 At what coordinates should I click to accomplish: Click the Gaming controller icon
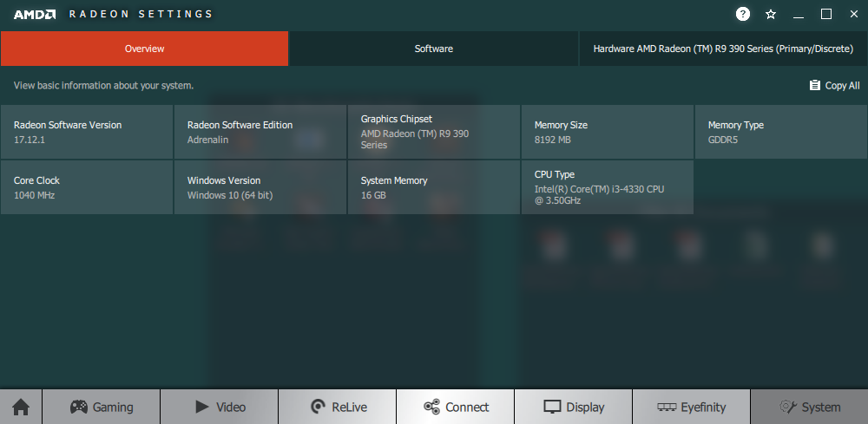click(x=79, y=407)
